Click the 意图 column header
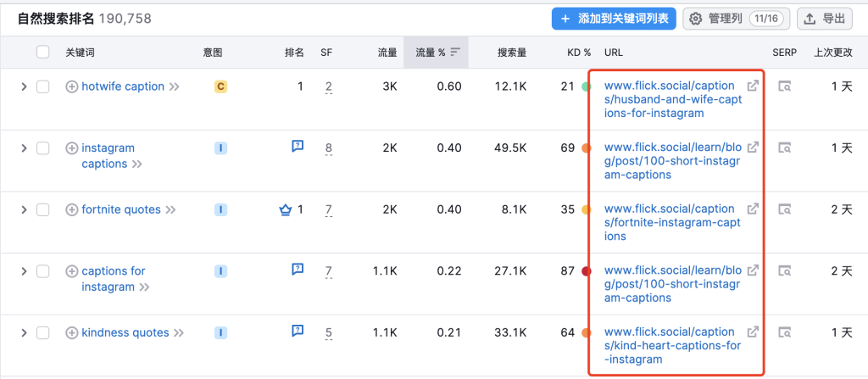 coord(213,53)
